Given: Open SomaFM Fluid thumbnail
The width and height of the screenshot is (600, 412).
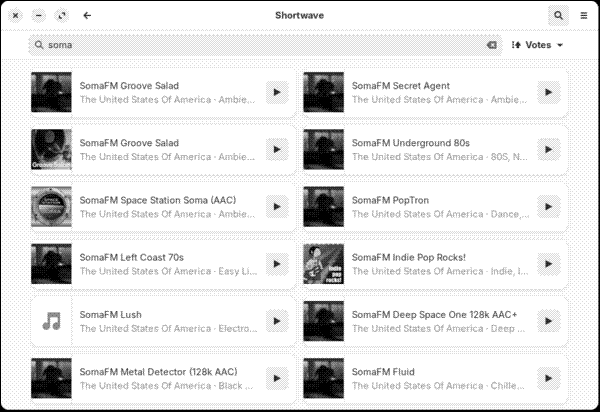Looking at the screenshot, I should [x=323, y=378].
